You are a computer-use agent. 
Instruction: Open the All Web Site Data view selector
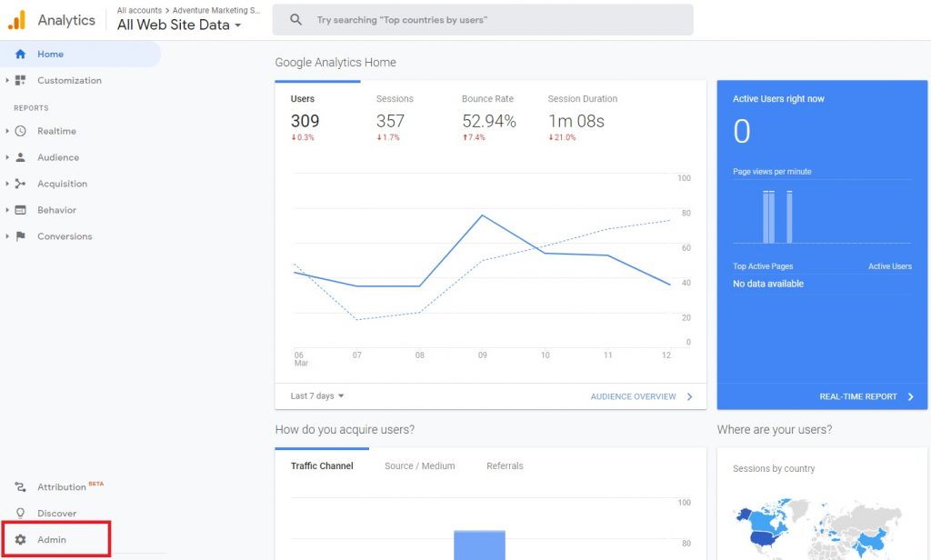coord(179,25)
